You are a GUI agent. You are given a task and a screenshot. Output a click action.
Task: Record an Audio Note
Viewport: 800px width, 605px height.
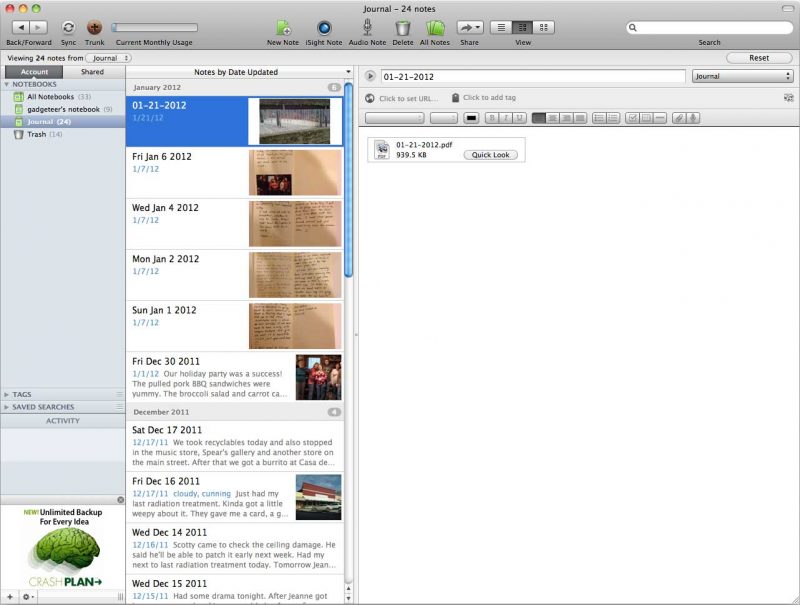click(x=367, y=28)
